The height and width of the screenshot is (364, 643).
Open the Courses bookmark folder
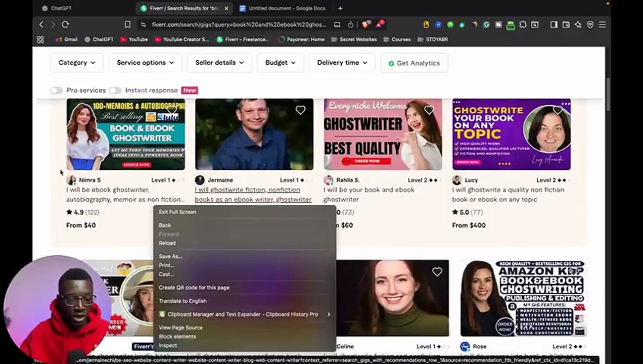[397, 39]
